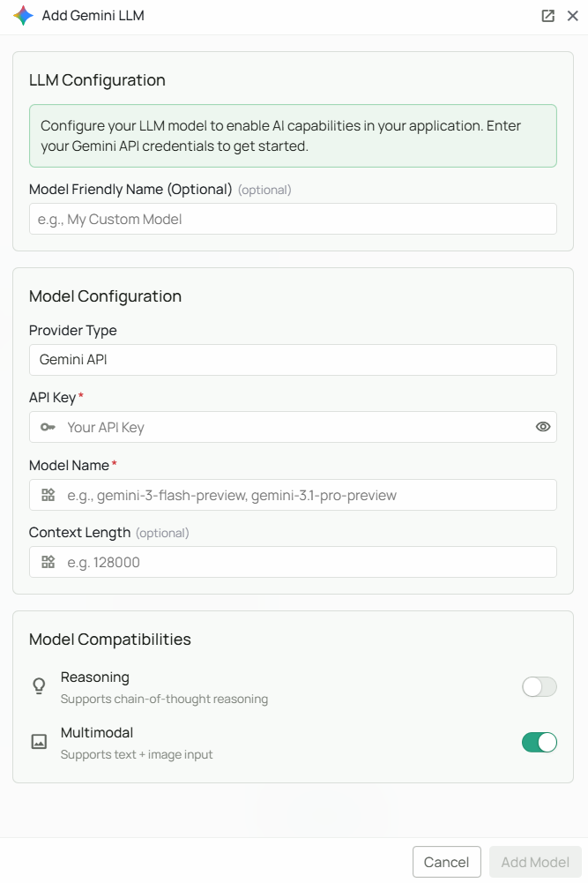Click 'Model Friendly Name (Optional)' label
This screenshot has height=883, width=588.
tap(130, 189)
